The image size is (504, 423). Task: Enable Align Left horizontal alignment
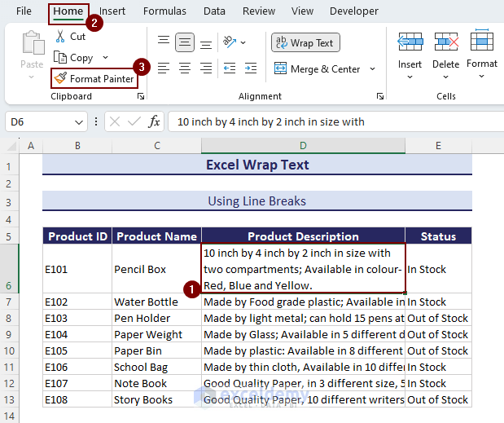click(x=164, y=68)
